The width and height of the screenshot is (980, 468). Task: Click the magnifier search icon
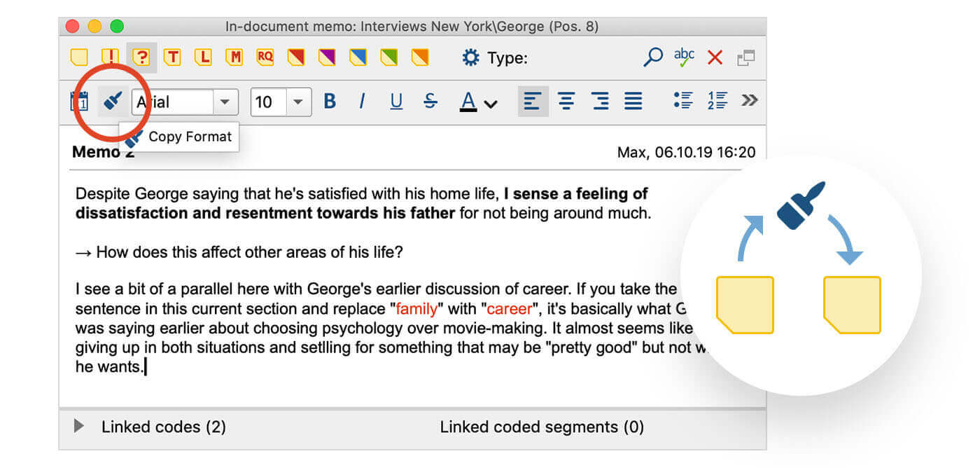[x=652, y=57]
